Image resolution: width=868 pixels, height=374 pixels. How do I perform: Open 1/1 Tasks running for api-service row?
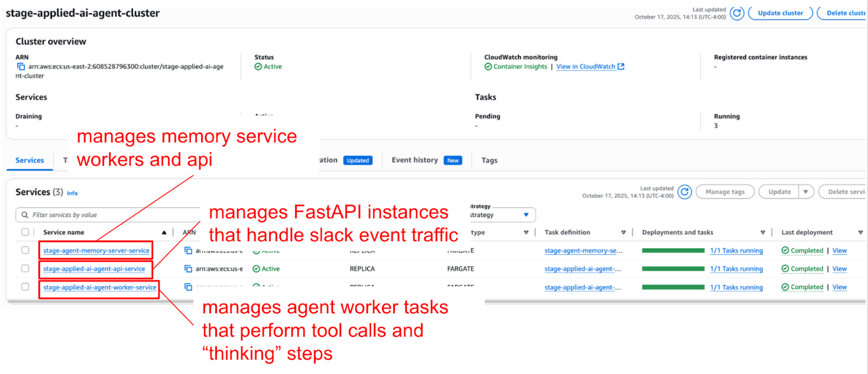(x=736, y=269)
